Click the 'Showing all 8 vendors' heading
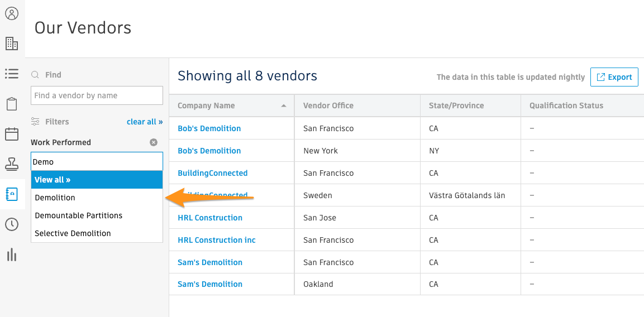This screenshot has height=317, width=644. (247, 76)
